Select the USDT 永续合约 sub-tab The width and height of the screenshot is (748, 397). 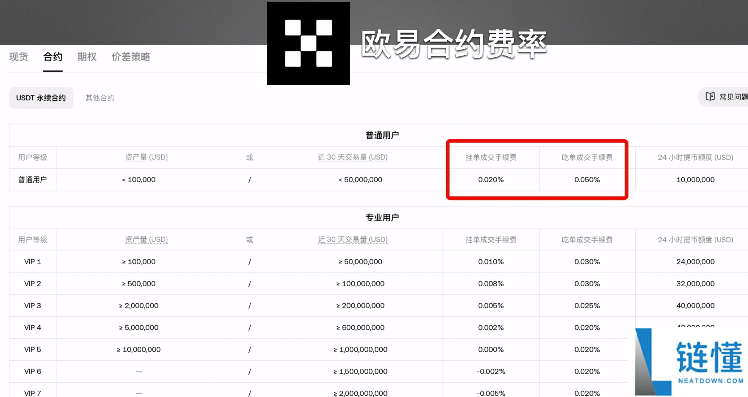click(x=41, y=98)
